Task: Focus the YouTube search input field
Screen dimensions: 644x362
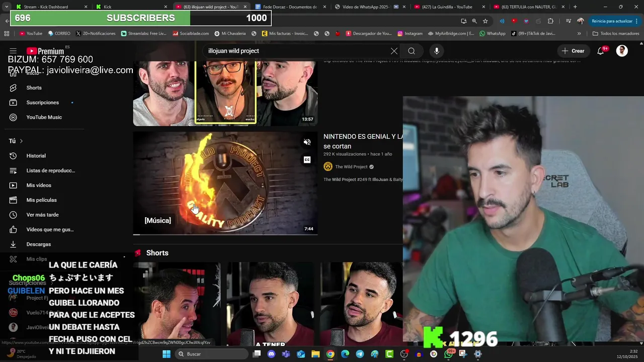Action: pyautogui.click(x=297, y=51)
